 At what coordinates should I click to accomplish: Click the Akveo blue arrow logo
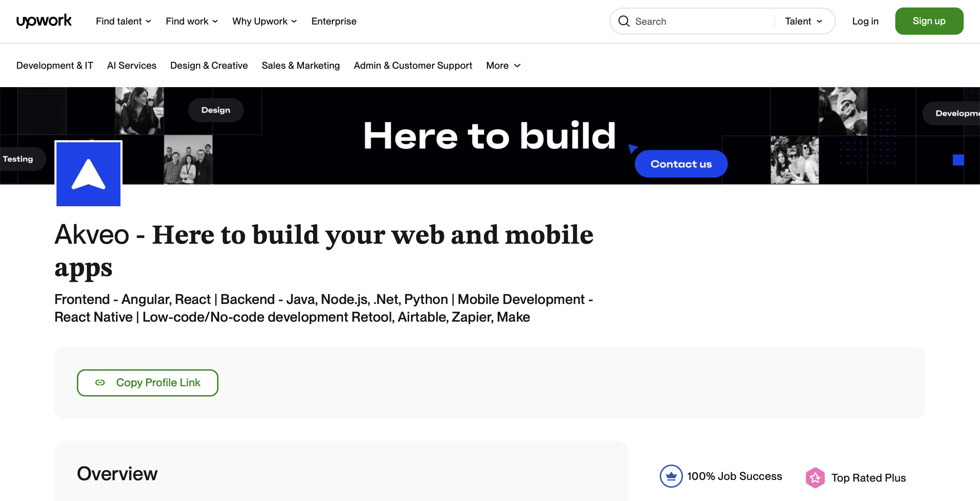tap(88, 174)
